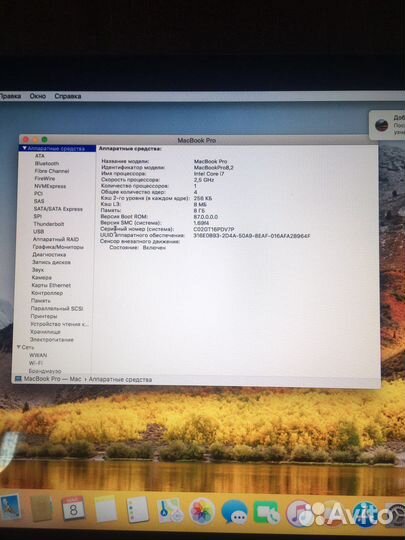Launch Photos from the Dock
The height and width of the screenshot is (540, 405).
(x=202, y=511)
